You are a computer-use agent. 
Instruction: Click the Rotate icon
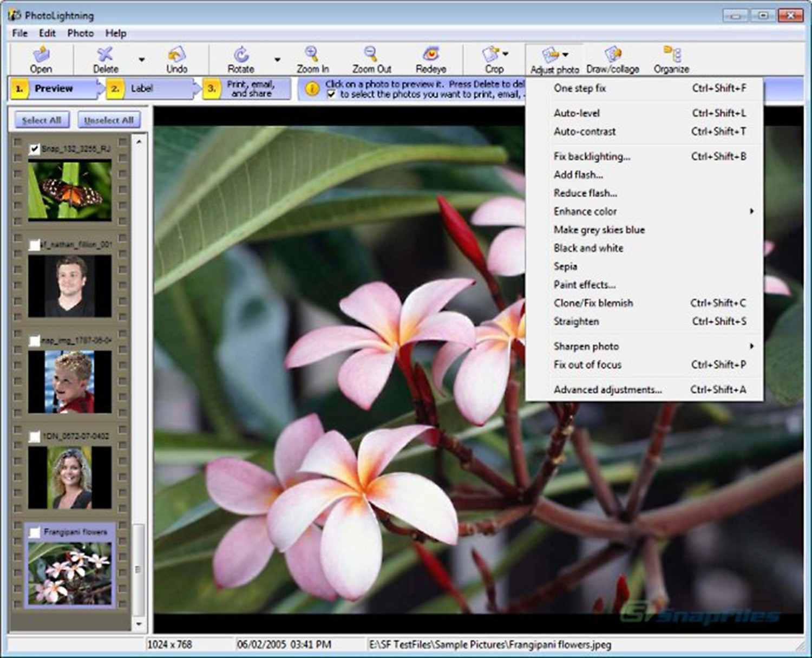[x=241, y=54]
